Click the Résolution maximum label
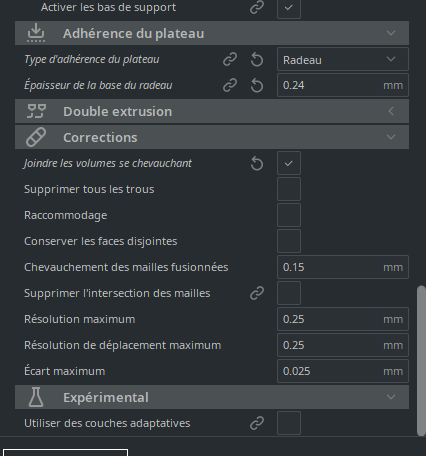The width and height of the screenshot is (426, 456). pos(80,319)
